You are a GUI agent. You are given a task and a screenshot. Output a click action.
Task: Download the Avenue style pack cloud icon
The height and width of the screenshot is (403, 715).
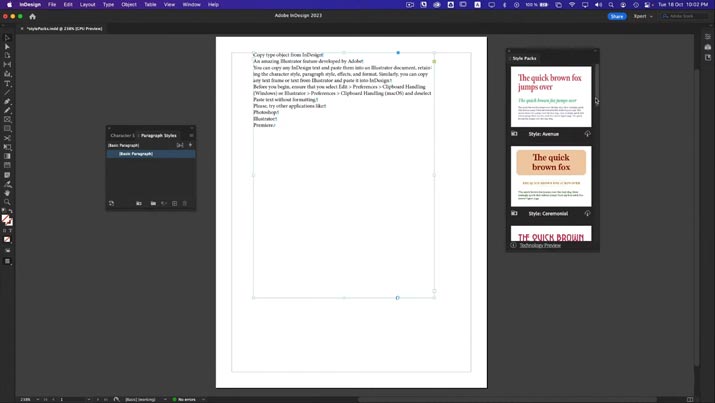(x=587, y=134)
